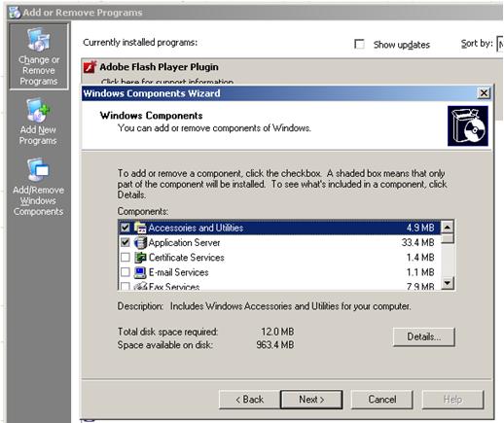Image resolution: width=504 pixels, height=423 pixels.
Task: Click the components list scrollbar thumb
Action: 448,238
